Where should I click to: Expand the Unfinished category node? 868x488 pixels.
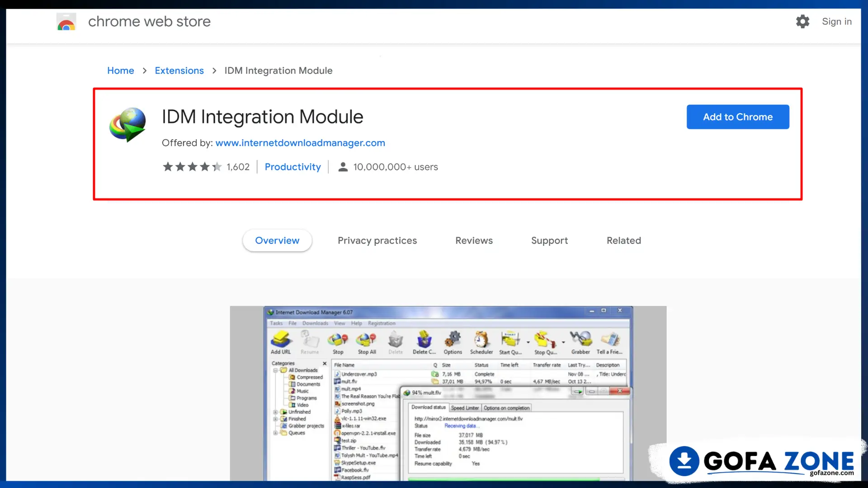pyautogui.click(x=275, y=412)
